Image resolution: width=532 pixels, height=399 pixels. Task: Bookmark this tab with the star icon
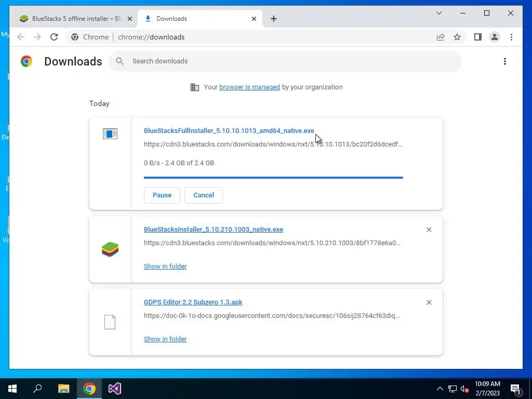click(457, 37)
